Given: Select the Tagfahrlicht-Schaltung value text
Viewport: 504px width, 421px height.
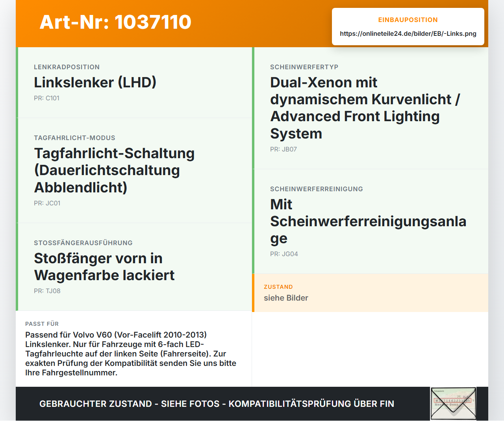Looking at the screenshot, I should click(114, 170).
